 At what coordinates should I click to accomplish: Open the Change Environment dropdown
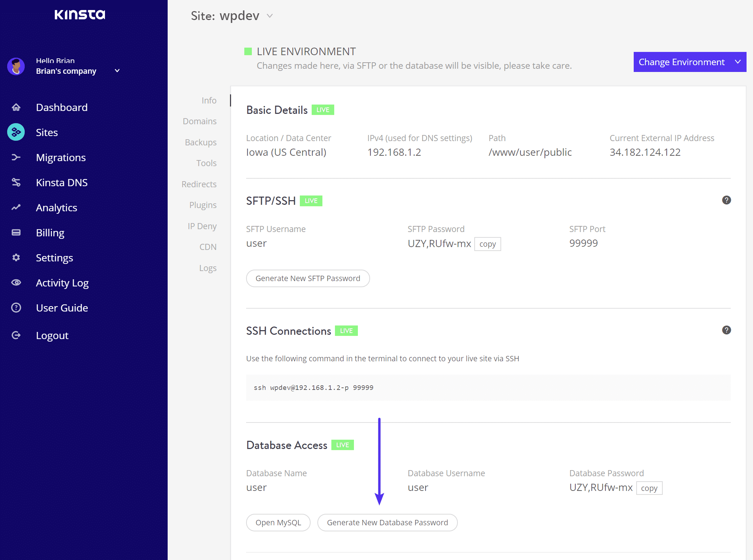[x=689, y=62]
